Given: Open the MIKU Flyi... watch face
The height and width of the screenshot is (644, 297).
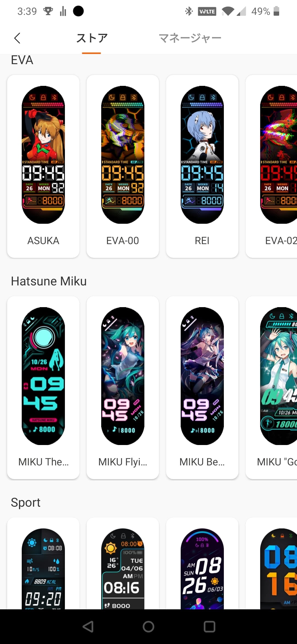Looking at the screenshot, I should pyautogui.click(x=123, y=388).
